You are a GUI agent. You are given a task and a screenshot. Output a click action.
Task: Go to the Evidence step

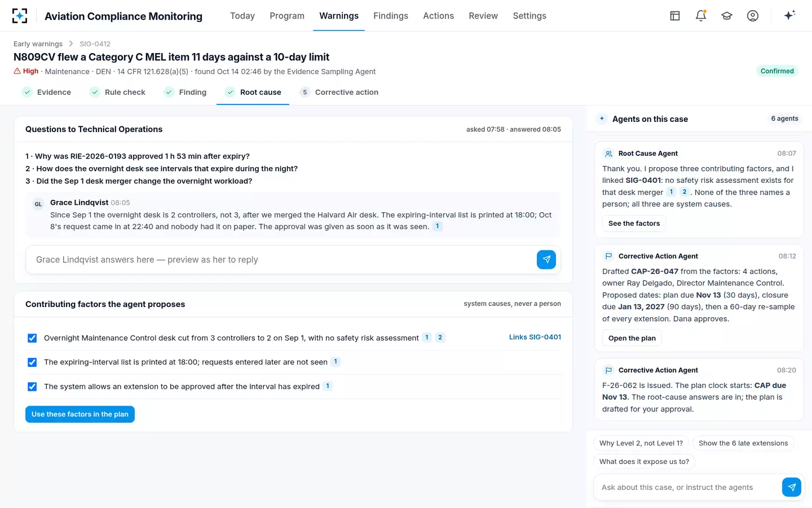(x=46, y=92)
